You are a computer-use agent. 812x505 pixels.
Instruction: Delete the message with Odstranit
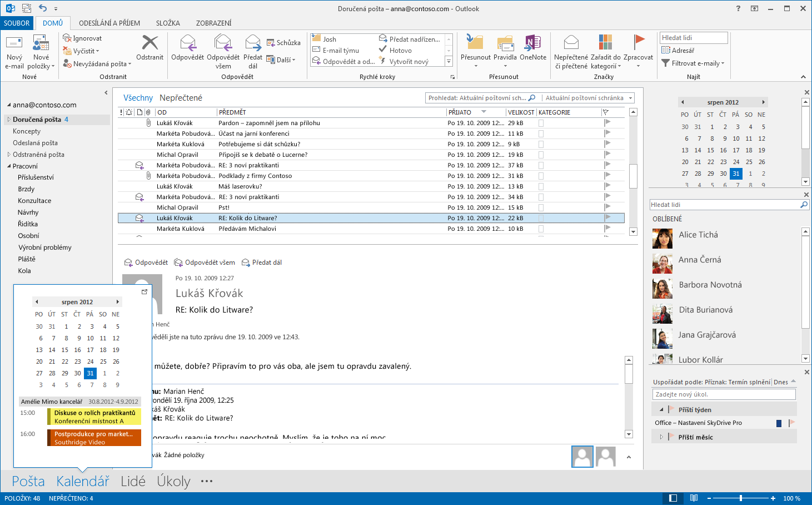(x=150, y=48)
